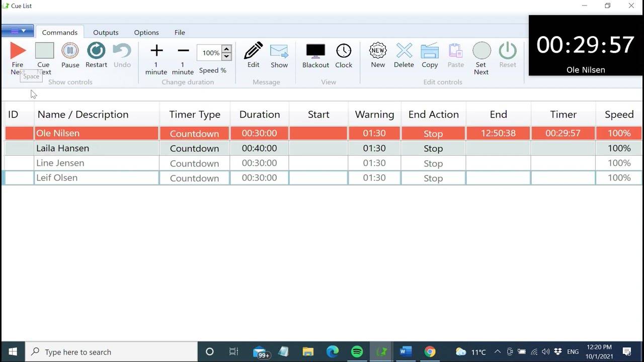The image size is (644, 362).
Task: Open the blue application menu dropdown
Action: click(x=18, y=31)
